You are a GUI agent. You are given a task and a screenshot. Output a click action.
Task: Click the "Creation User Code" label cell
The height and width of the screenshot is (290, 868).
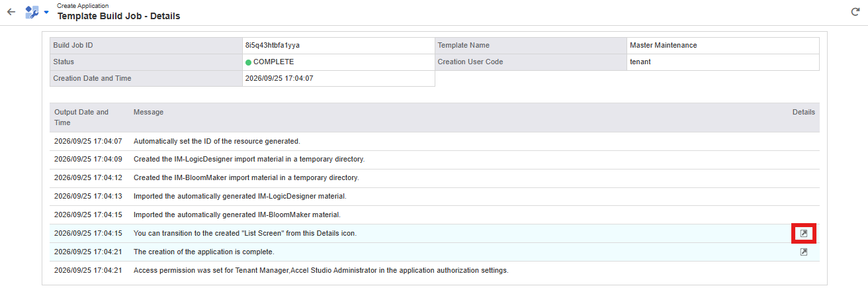pyautogui.click(x=531, y=62)
